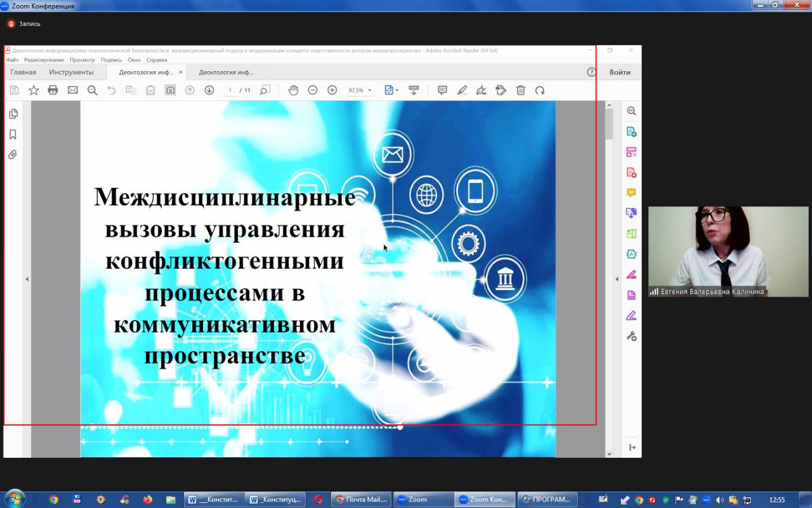Viewport: 812px width, 508px height.
Task: Open the bookmarks panel in left sidebar
Action: click(x=13, y=135)
